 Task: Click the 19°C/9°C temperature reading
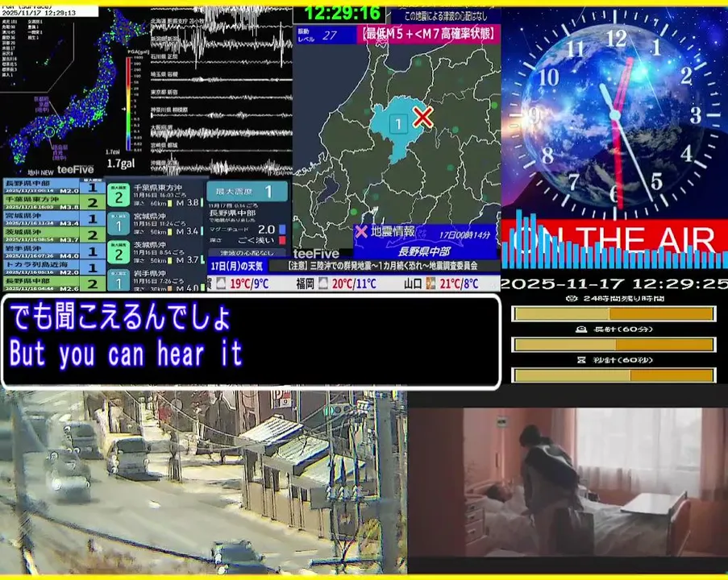pyautogui.click(x=249, y=284)
